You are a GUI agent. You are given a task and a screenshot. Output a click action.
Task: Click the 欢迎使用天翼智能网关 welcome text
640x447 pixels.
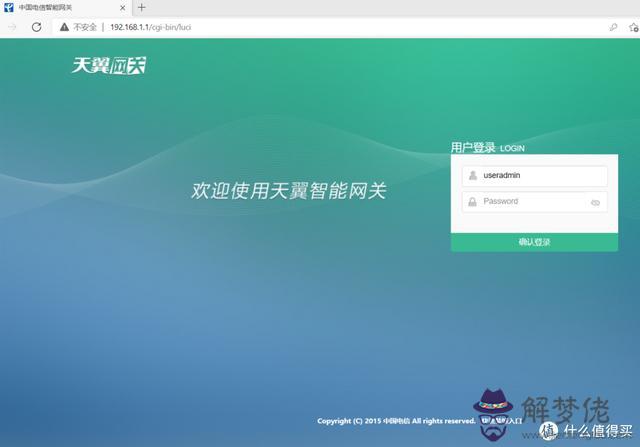point(288,190)
